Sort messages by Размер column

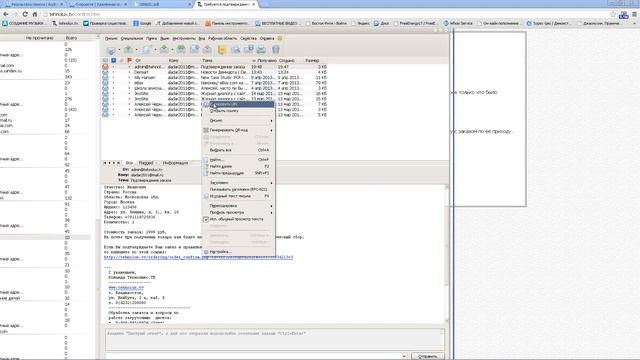[313, 60]
